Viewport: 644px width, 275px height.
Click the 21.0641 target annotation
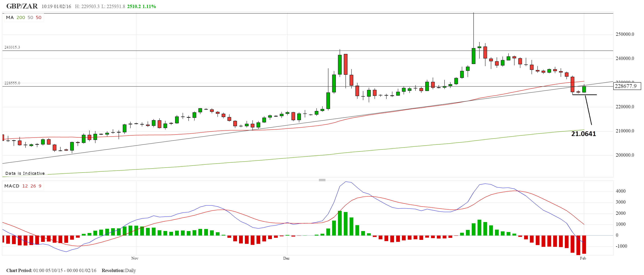(x=583, y=134)
